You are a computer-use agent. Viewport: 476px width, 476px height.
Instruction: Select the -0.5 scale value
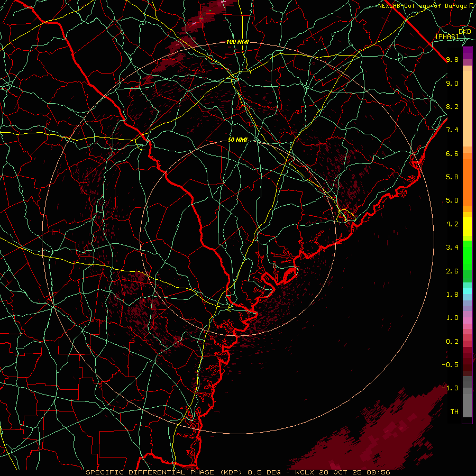450,365
